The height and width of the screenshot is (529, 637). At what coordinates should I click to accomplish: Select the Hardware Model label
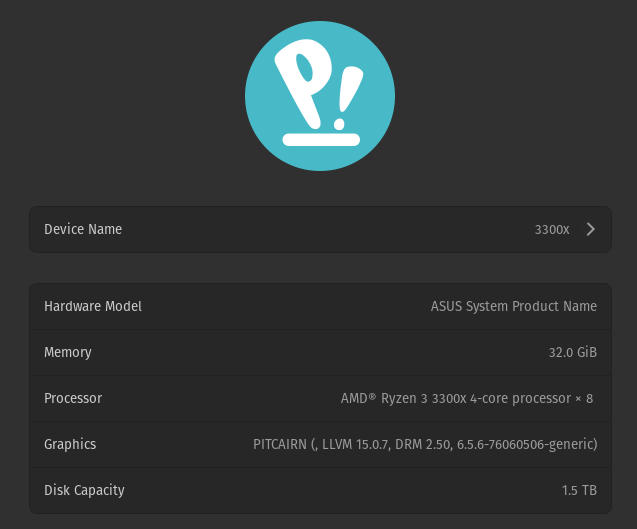[x=93, y=306]
